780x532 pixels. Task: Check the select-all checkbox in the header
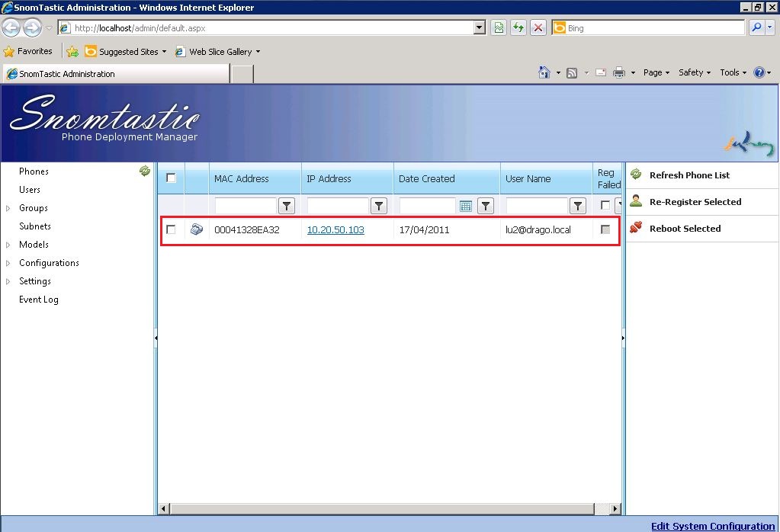[171, 177]
